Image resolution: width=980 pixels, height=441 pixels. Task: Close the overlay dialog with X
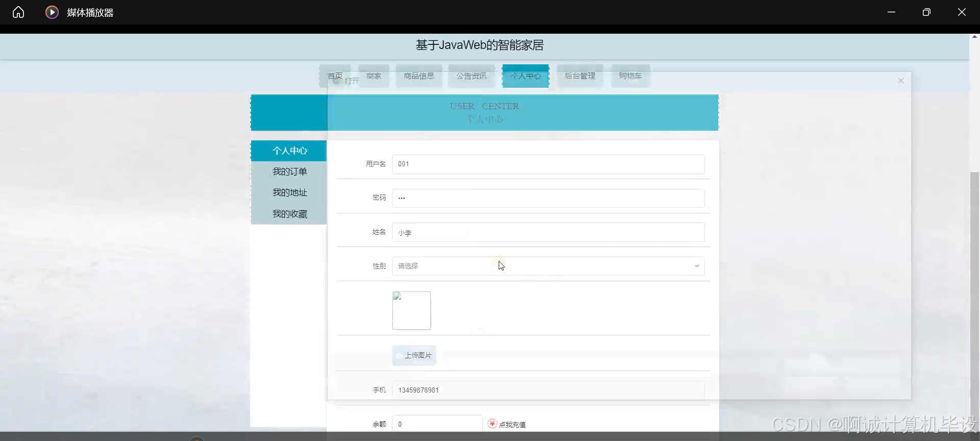[x=901, y=81]
